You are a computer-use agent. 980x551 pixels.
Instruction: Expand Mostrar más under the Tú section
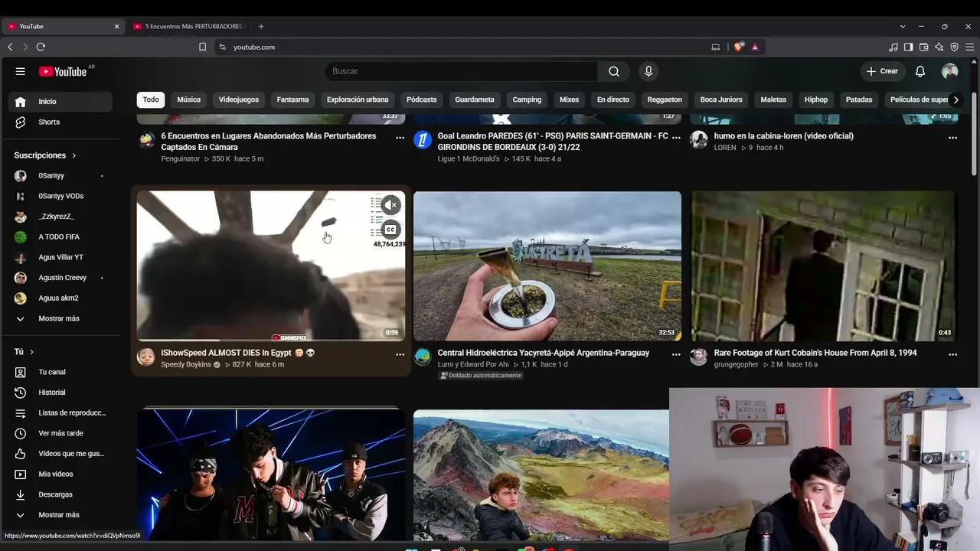(60, 515)
